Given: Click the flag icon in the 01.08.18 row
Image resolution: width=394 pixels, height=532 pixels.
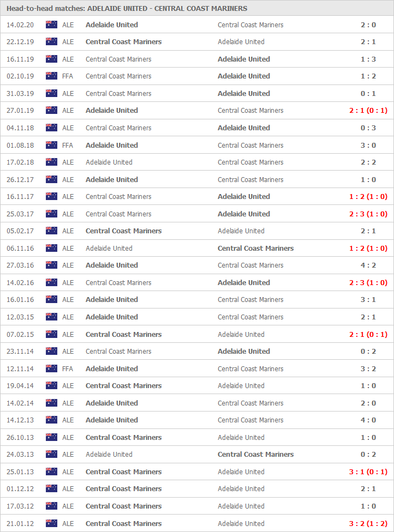Looking at the screenshot, I should tap(51, 145).
